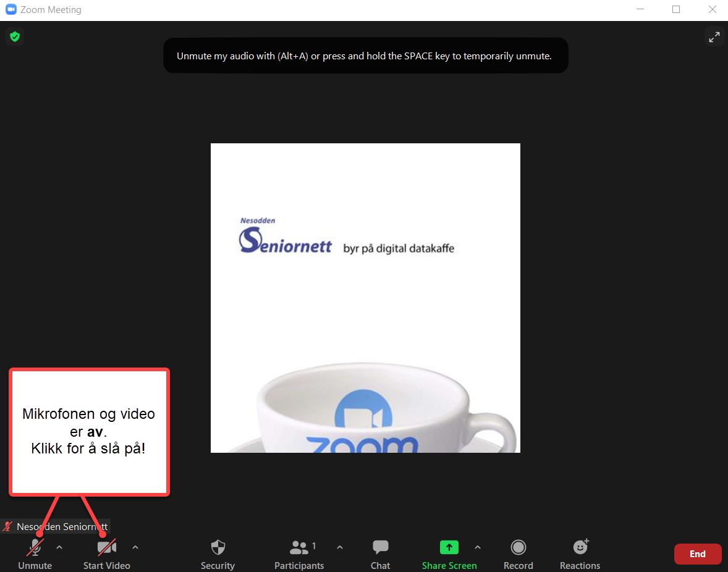Click the green Share Screen icon
Screen dimensions: 728x572
pos(449,547)
